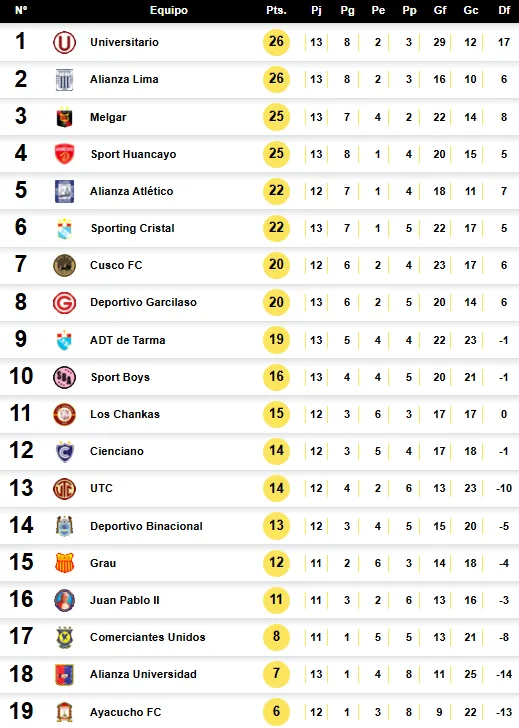Screen dimensions: 519x728
Task: Open Comerciantes Unidos team link
Action: pyautogui.click(x=148, y=637)
